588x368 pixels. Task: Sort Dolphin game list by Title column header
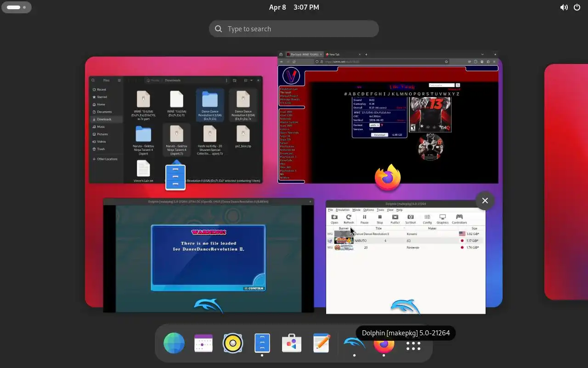tap(379, 228)
